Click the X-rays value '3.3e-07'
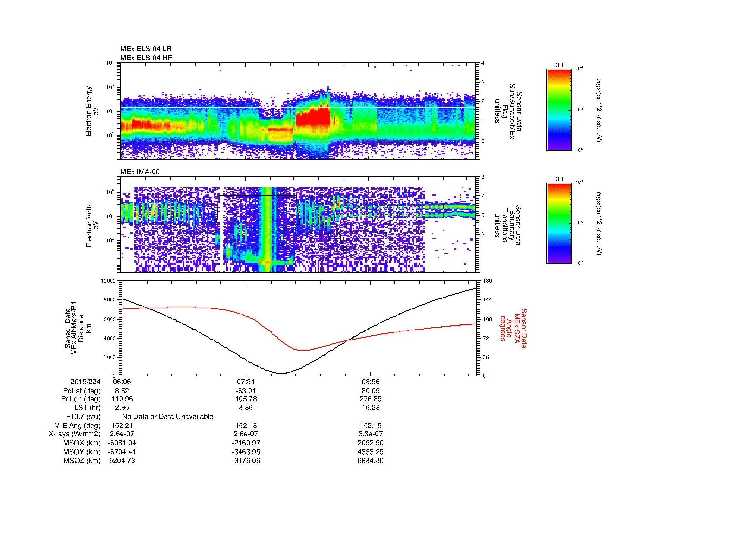This screenshot has height=534, width=756. [x=371, y=434]
